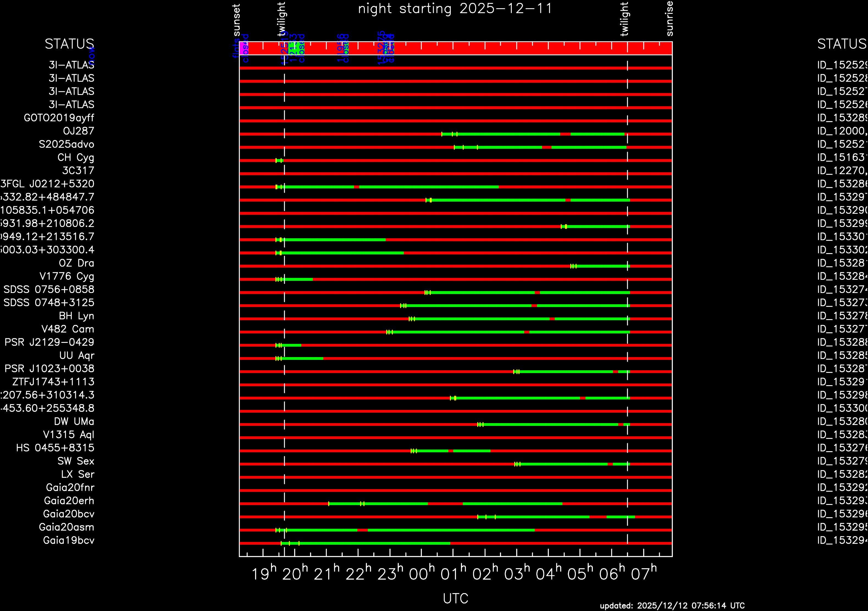
Task: Click the 'night starting 2025-12-11' title
Action: (x=455, y=9)
